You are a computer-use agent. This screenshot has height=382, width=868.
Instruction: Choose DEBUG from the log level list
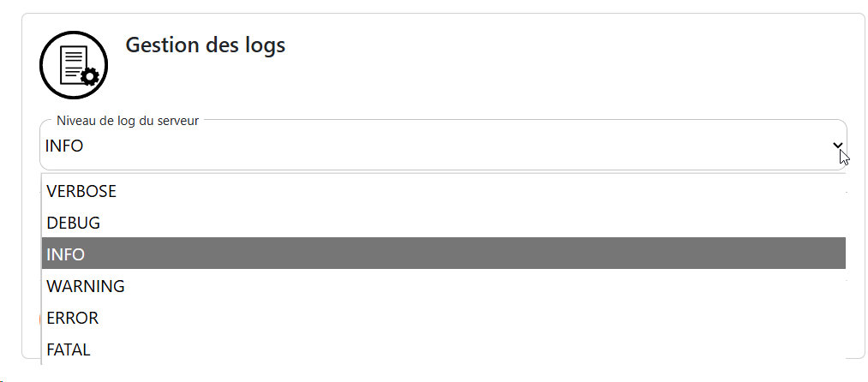pos(74,223)
